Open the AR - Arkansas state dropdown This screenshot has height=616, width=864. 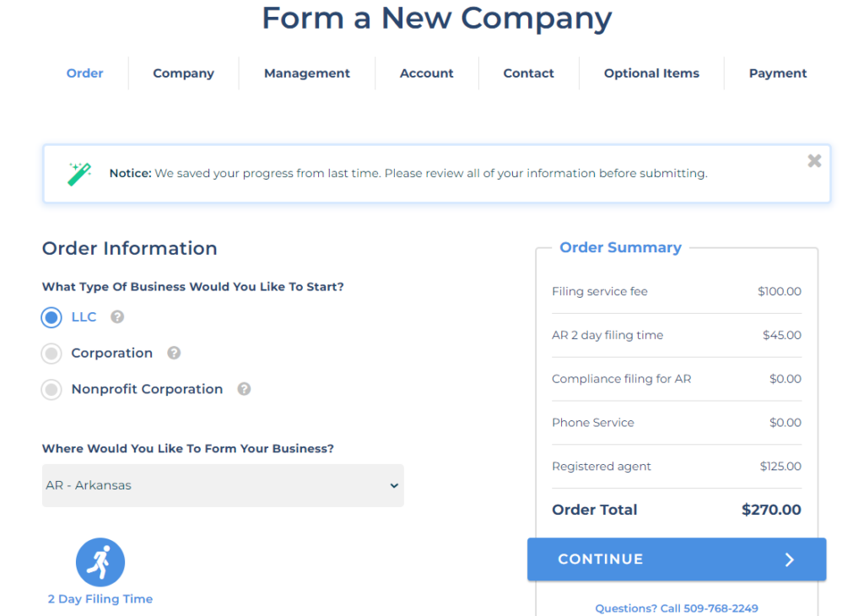pos(223,485)
